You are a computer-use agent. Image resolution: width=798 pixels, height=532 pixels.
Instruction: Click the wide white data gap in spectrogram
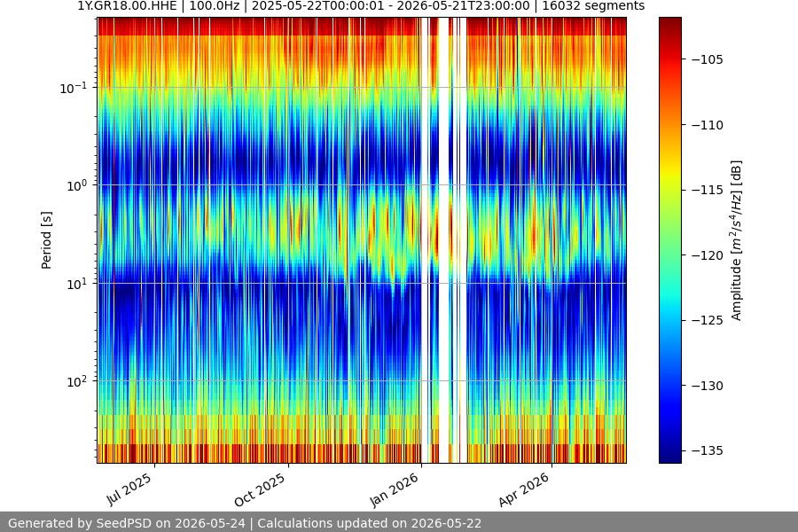tap(444, 240)
